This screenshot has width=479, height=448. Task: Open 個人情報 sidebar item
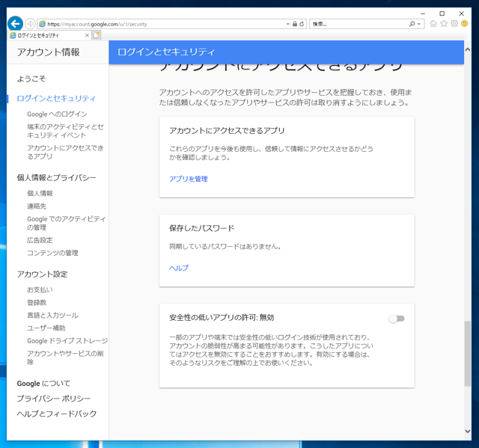pos(40,193)
